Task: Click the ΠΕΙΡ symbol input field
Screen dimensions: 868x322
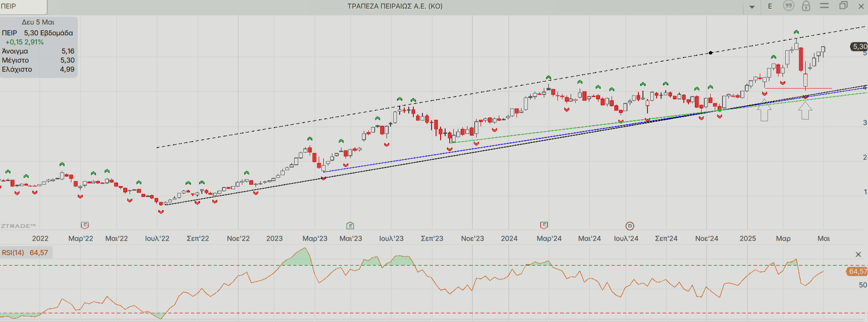Action: click(x=23, y=6)
